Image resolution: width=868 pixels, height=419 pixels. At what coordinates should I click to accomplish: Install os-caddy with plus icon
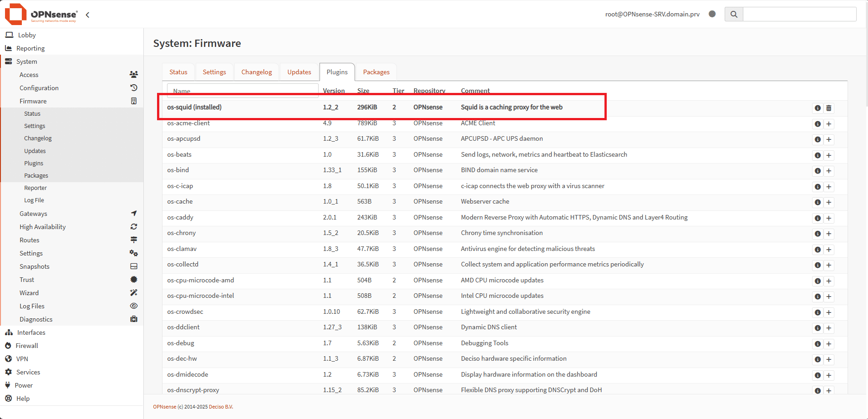pyautogui.click(x=829, y=218)
